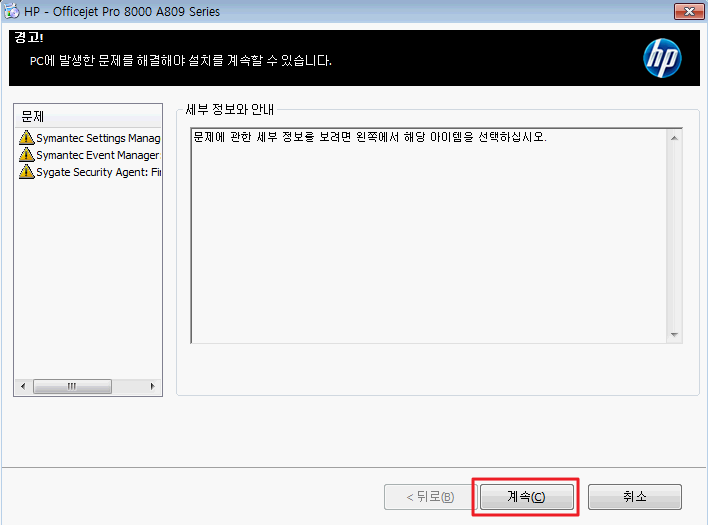The width and height of the screenshot is (708, 525).
Task: Click the 문제 column header
Action: coord(88,117)
